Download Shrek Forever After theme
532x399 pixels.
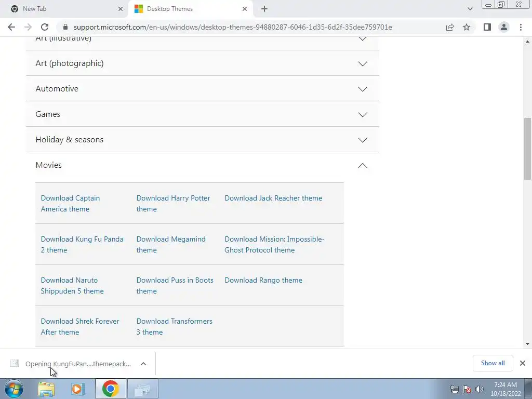[x=80, y=327]
